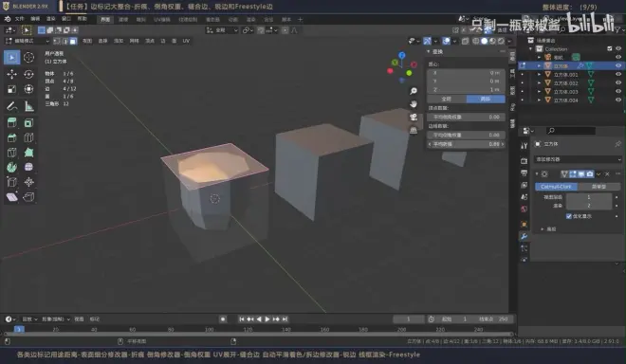Click the viewport zoom magnifier icon
The height and width of the screenshot is (364, 626).
pyautogui.click(x=414, y=91)
